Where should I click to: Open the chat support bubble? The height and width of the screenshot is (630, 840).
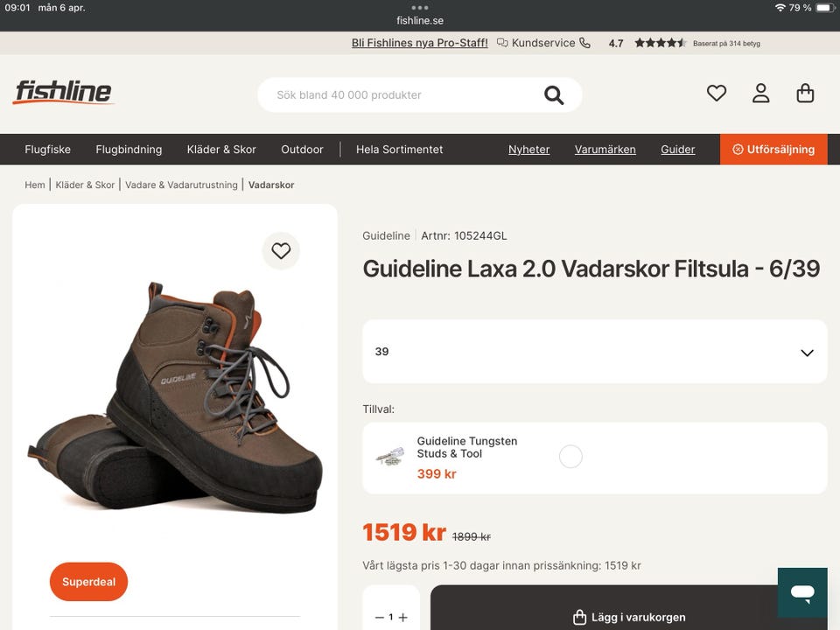(x=802, y=592)
